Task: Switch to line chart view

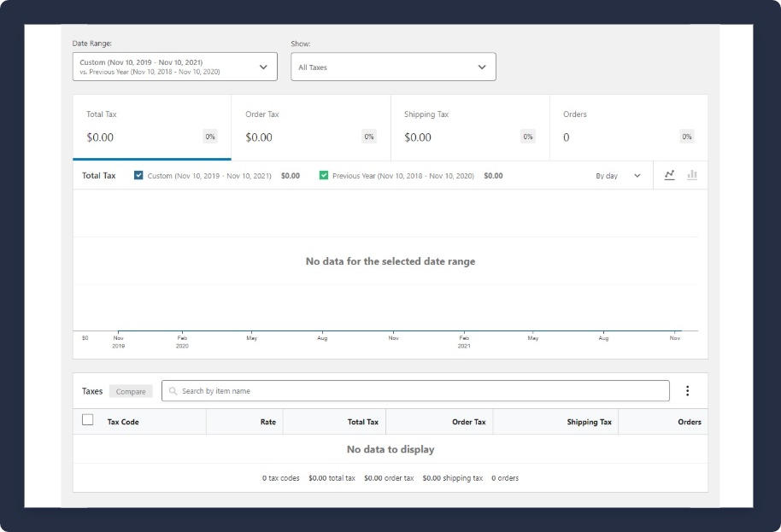Action: (x=669, y=175)
